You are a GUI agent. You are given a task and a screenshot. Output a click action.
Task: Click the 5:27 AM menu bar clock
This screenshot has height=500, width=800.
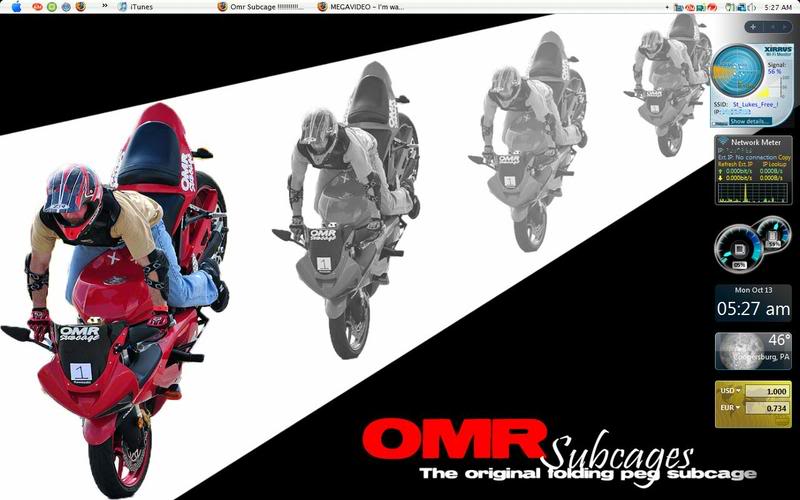pyautogui.click(x=778, y=6)
